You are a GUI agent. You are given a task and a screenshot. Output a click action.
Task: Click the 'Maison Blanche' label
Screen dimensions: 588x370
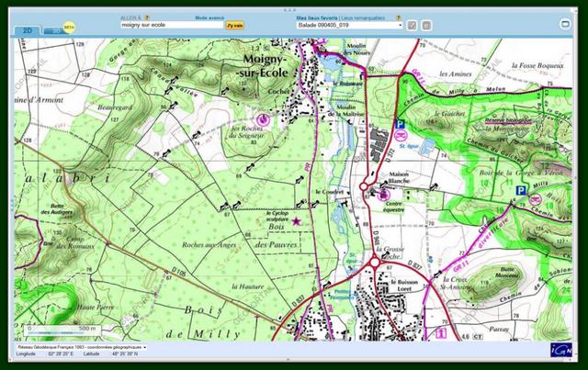(399, 177)
